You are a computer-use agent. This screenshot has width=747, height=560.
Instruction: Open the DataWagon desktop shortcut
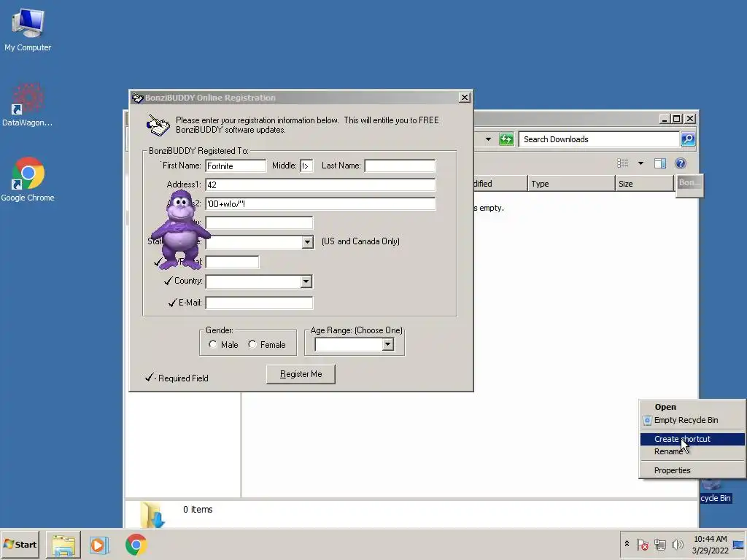point(27,105)
